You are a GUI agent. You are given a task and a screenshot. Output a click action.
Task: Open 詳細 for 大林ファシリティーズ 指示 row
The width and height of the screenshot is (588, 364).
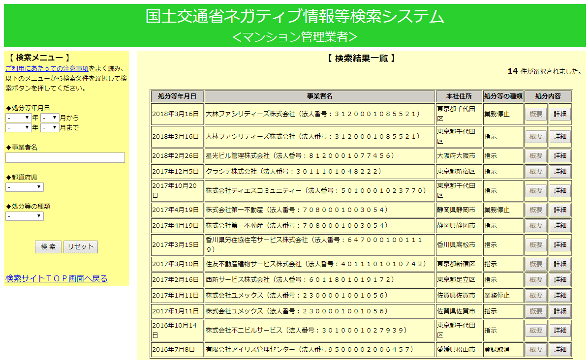[x=560, y=137]
